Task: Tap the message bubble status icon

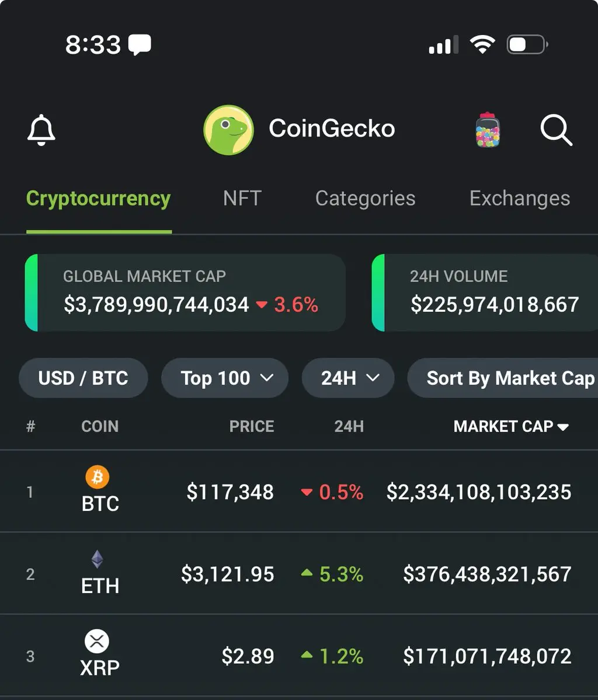Action: [x=140, y=45]
